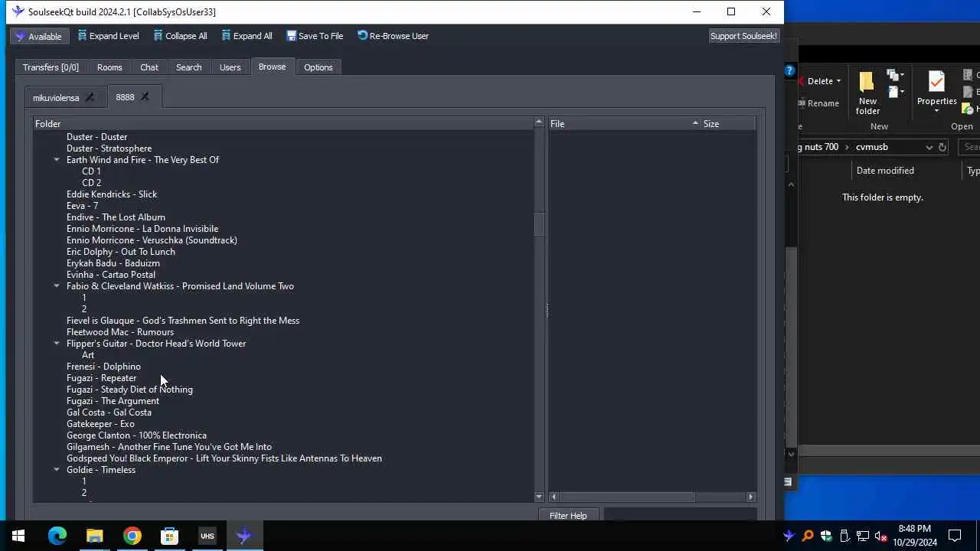
Task: Click Date modified column in Explorer
Action: point(885,171)
